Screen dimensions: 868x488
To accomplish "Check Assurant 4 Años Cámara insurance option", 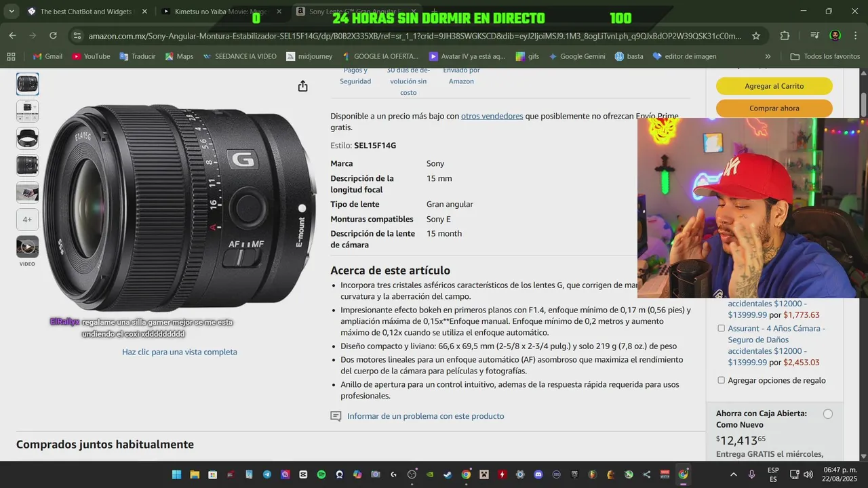I will point(721,328).
